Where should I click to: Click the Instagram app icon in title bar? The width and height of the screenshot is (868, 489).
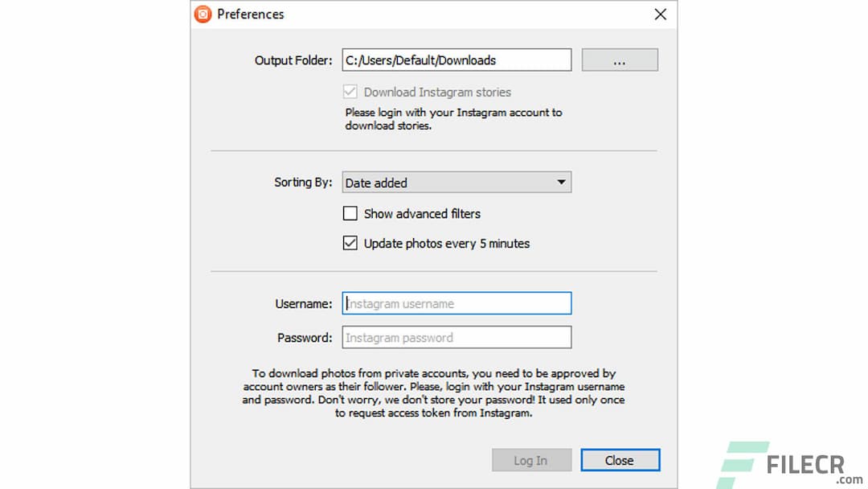(203, 14)
